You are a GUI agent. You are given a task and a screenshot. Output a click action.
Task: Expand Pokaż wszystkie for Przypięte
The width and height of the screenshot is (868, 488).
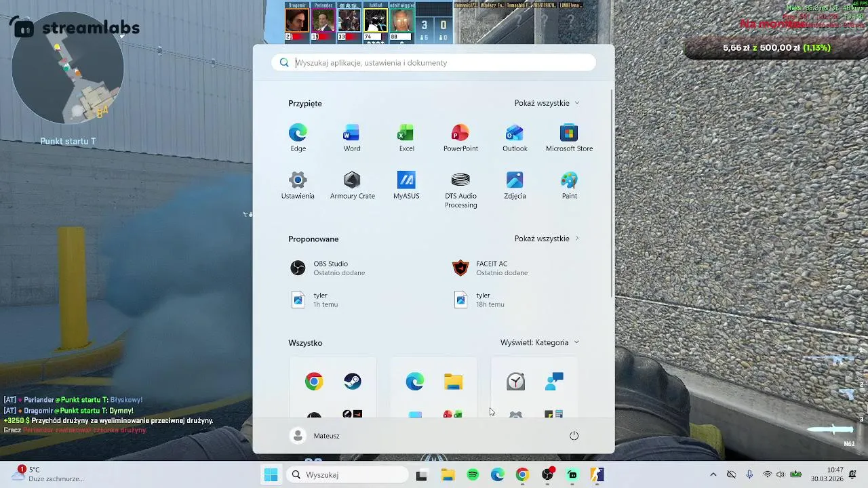[x=547, y=103]
